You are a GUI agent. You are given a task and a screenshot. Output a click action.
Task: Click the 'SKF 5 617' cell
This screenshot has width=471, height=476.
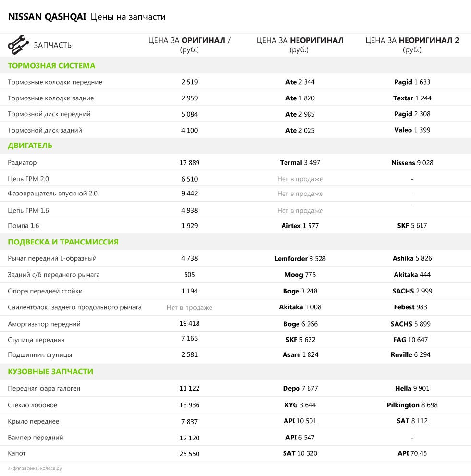[x=412, y=226]
